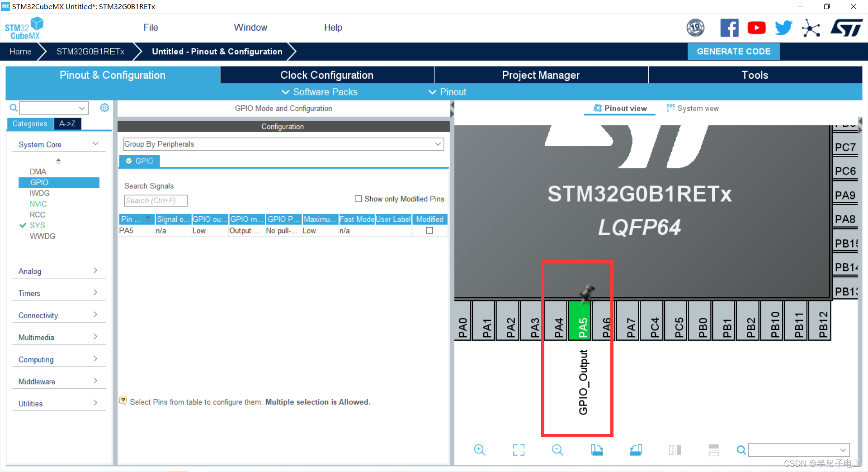Click the ST community network icon

point(811,29)
